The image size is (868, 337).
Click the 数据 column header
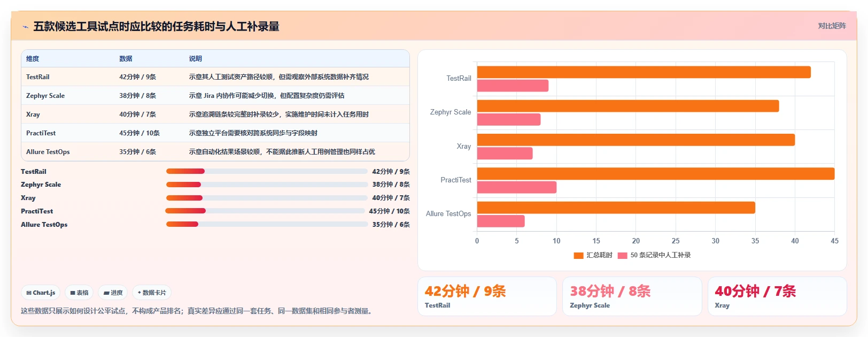[126, 59]
